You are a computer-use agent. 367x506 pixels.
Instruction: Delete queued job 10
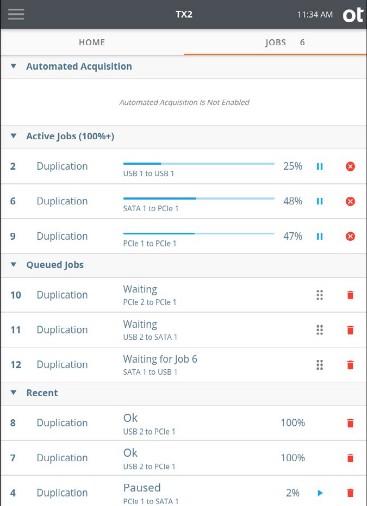tap(350, 295)
